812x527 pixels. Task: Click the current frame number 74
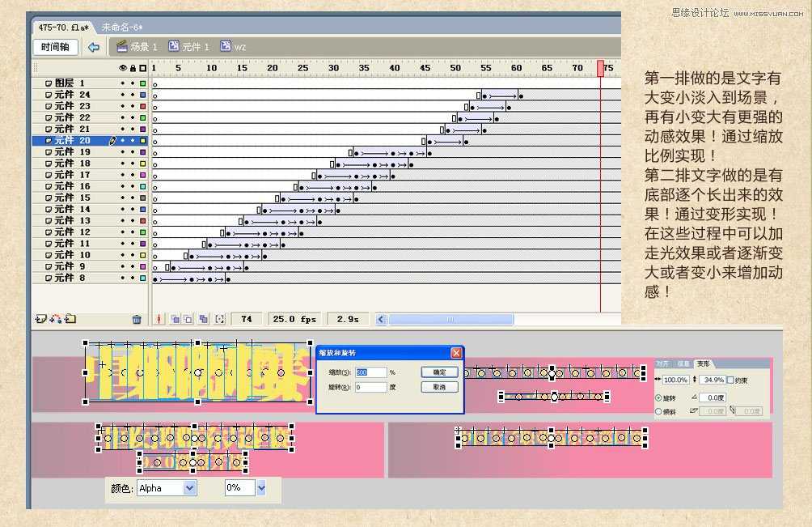pos(247,319)
